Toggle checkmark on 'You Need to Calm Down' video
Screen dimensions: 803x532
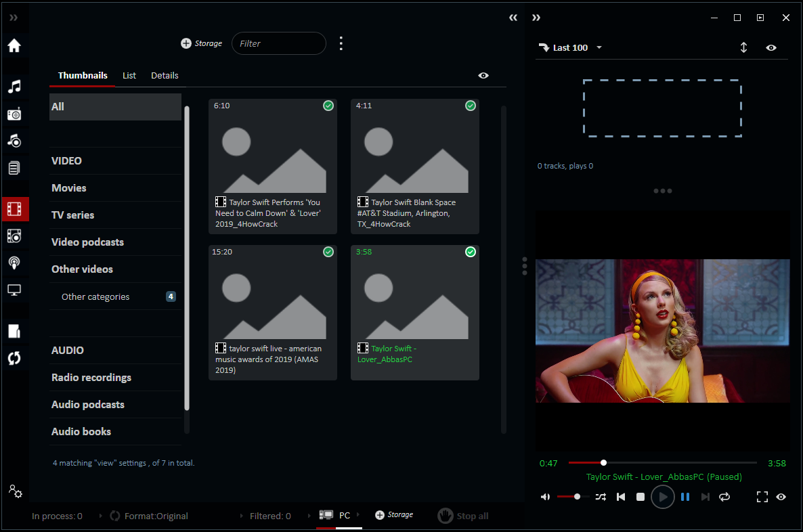tap(328, 106)
